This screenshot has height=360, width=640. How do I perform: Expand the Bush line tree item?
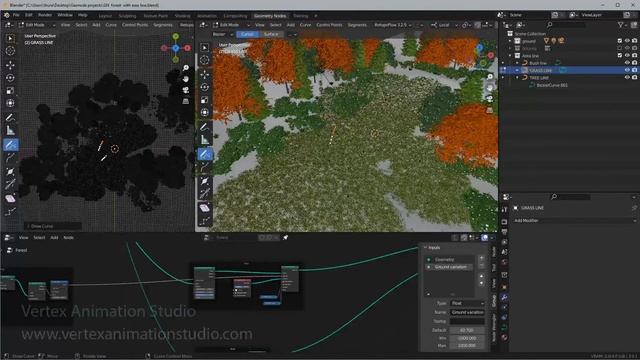[x=518, y=63]
